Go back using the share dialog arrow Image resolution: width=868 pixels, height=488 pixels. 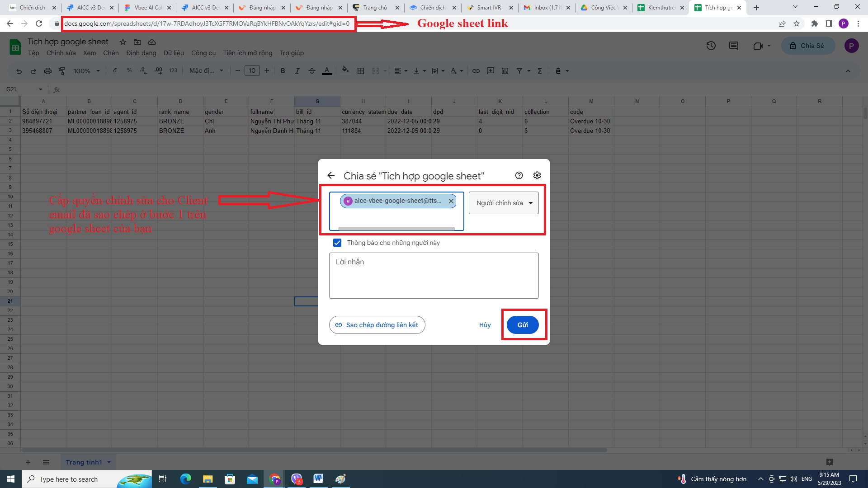coord(331,175)
